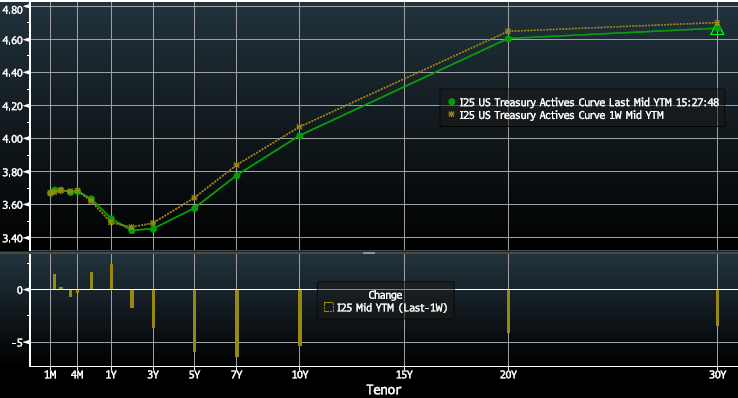This screenshot has width=738, height=398.
Task: Click the 20Y change bar
Action: pos(508,311)
